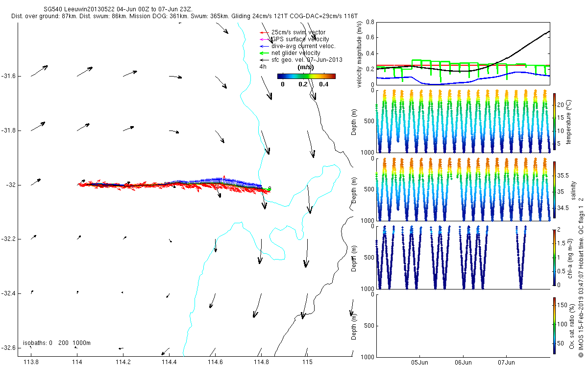Screen dimensions: 588x368
Task: Click the '-32.4' latitude tick label
Action: click(9, 293)
